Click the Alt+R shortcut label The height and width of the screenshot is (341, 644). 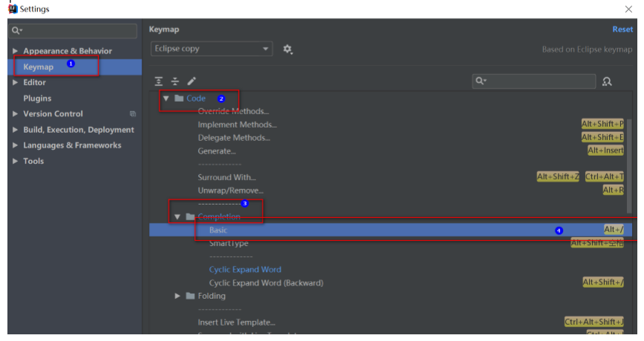(x=613, y=190)
